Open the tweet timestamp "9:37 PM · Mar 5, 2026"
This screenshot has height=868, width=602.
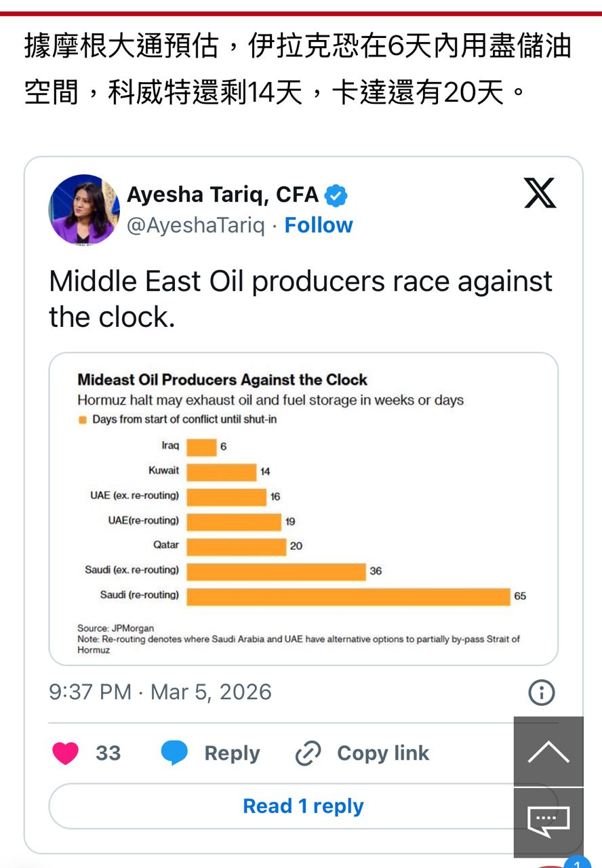tap(160, 692)
